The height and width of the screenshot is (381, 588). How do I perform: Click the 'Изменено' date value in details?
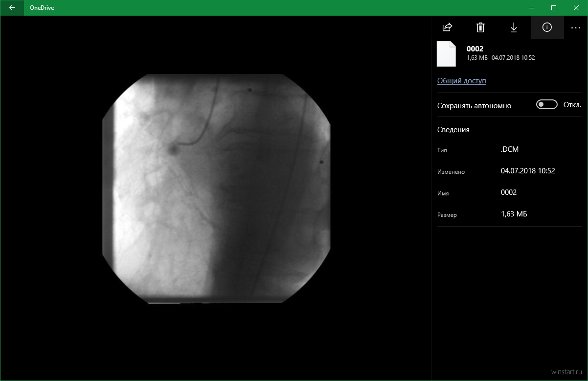click(528, 171)
